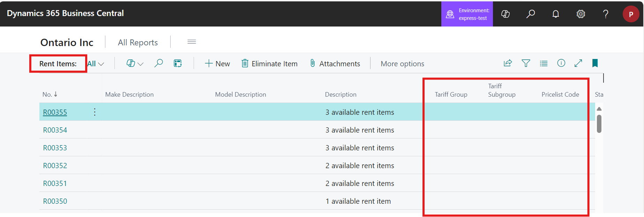Select the Description cell of R00351

click(x=360, y=184)
